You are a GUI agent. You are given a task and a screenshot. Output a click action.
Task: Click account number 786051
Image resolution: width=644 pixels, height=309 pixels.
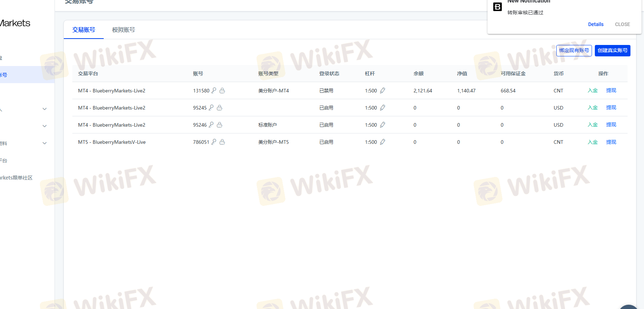pyautogui.click(x=201, y=142)
